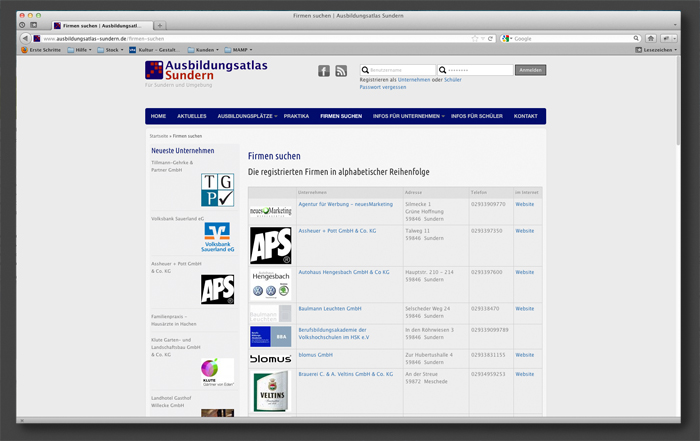
Task: Open a new browser tab with plus
Action: click(159, 25)
